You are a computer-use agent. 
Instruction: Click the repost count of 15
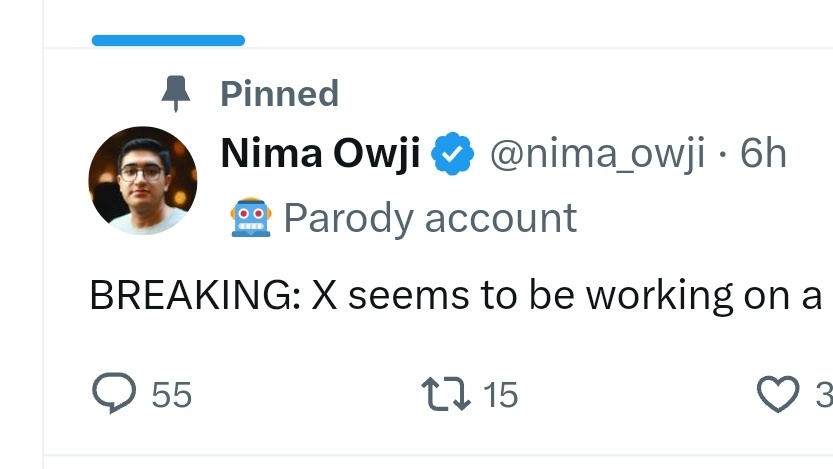pyautogui.click(x=500, y=395)
